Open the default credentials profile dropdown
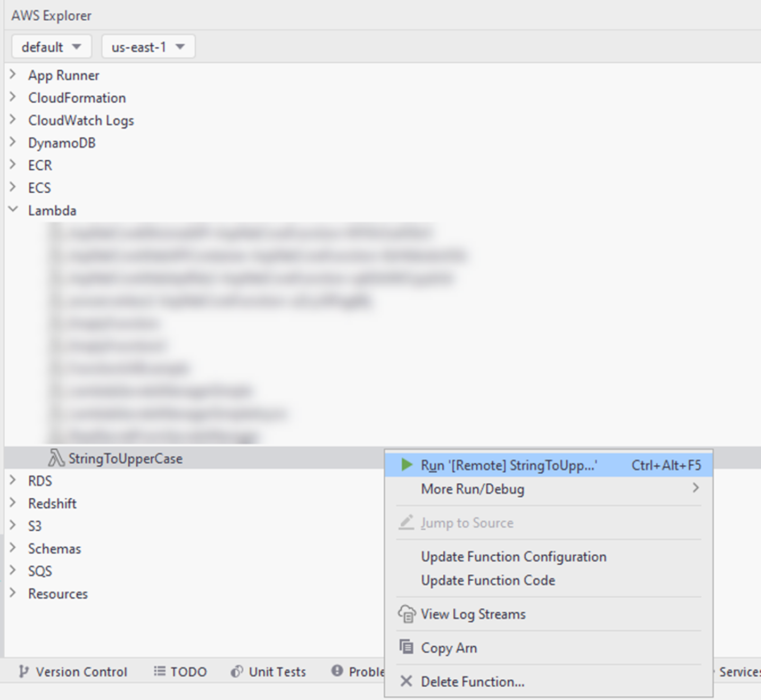This screenshot has width=761, height=700. (52, 47)
